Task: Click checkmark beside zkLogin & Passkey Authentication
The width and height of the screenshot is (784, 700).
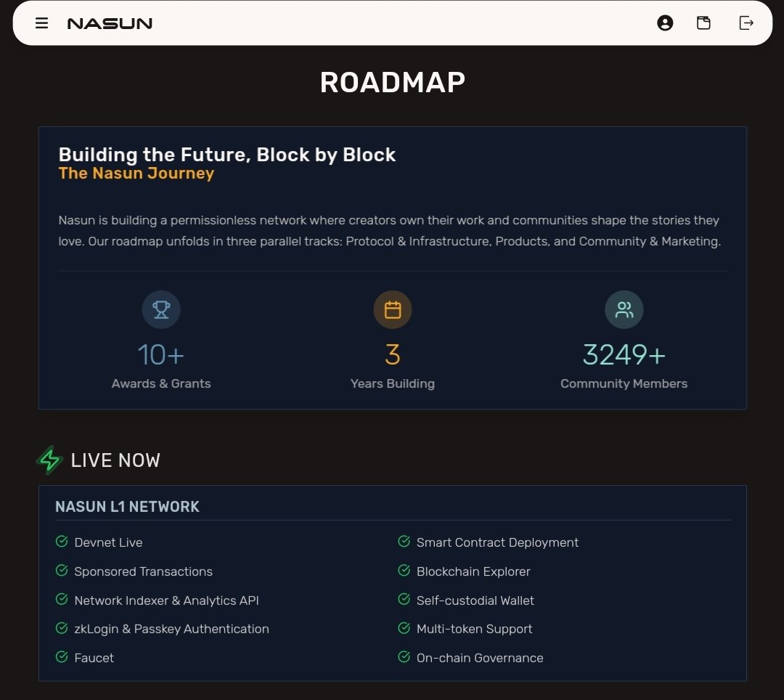Action: 62,628
